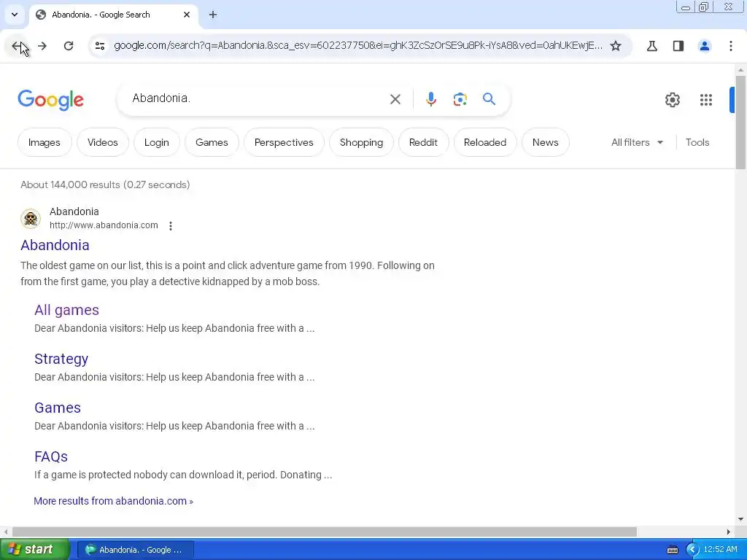Open the Chrome profile avatar

[x=704, y=46]
